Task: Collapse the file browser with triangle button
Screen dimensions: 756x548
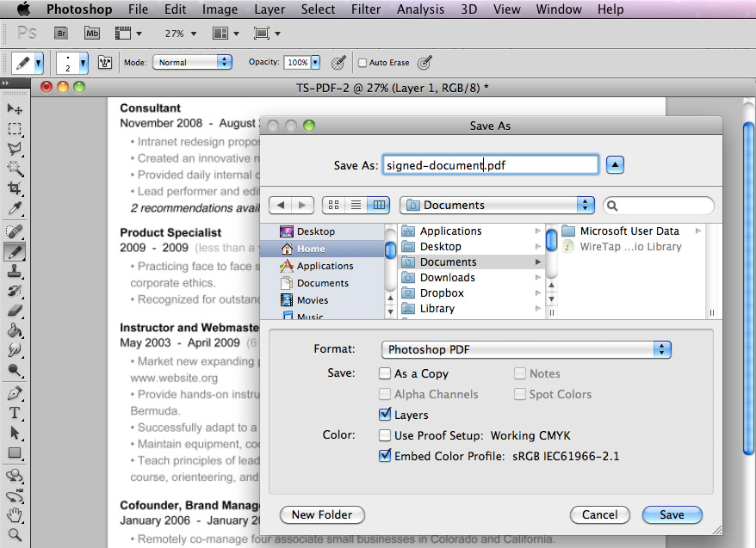Action: click(615, 164)
